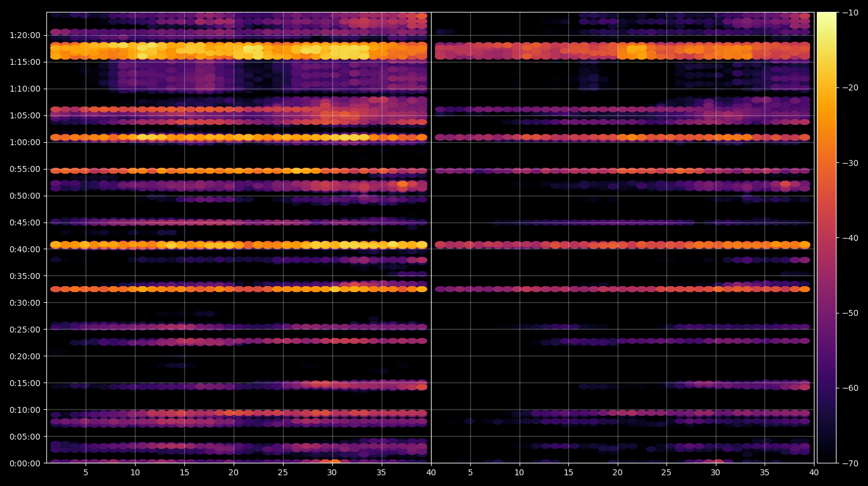Click x-axis label 40 ending the left panel
The width and height of the screenshot is (868, 486).
431,473
